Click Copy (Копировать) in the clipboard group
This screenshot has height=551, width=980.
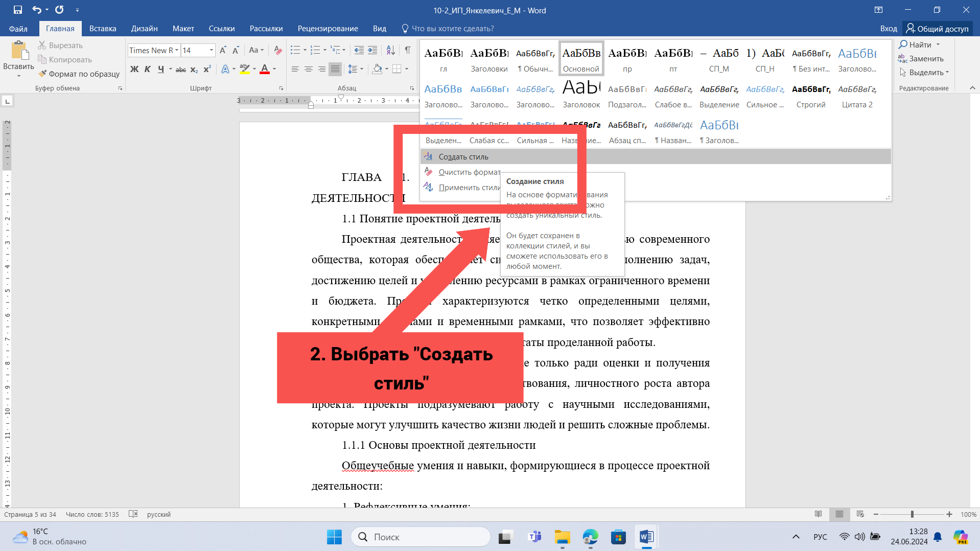pos(65,60)
